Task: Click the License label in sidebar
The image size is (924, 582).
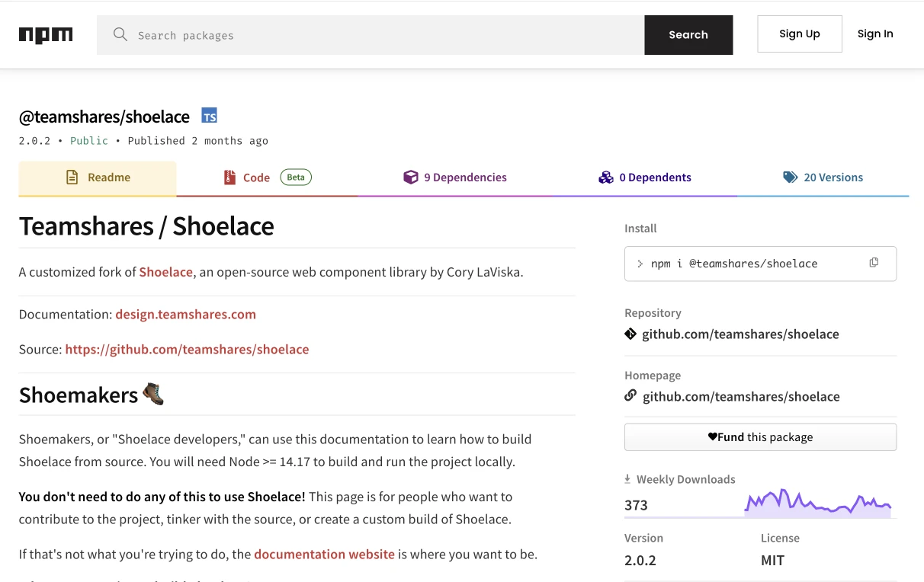Action: tap(781, 538)
